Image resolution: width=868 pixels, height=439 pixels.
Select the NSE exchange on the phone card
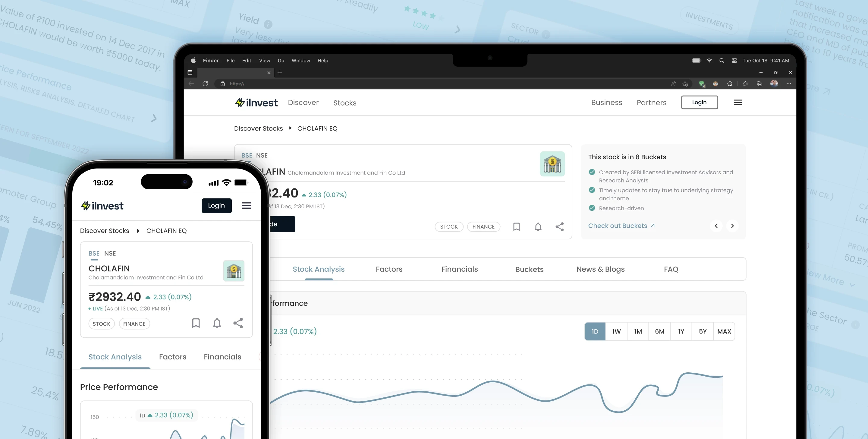tap(110, 254)
